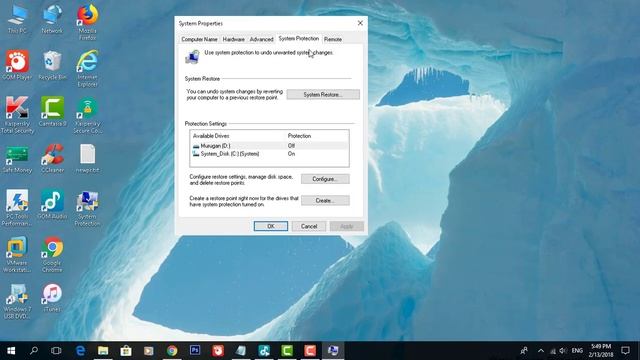Launch GOM Audio desktop shortcut

coord(52,204)
